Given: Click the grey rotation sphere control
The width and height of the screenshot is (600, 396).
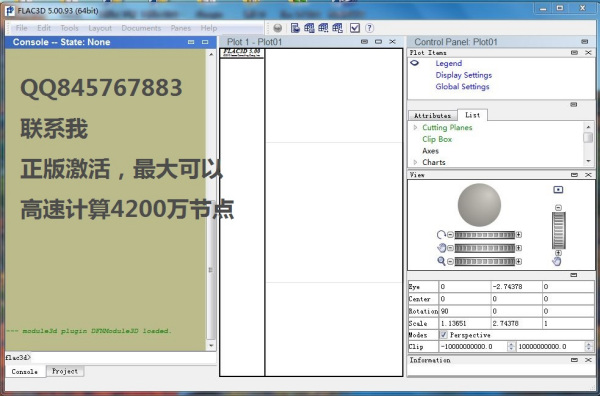Looking at the screenshot, I should click(479, 205).
